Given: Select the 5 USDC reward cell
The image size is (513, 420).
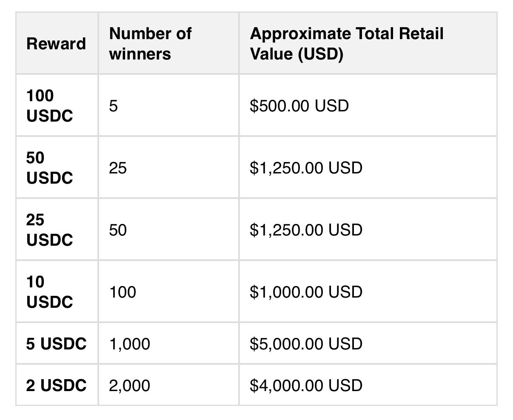Looking at the screenshot, I should (56, 344).
